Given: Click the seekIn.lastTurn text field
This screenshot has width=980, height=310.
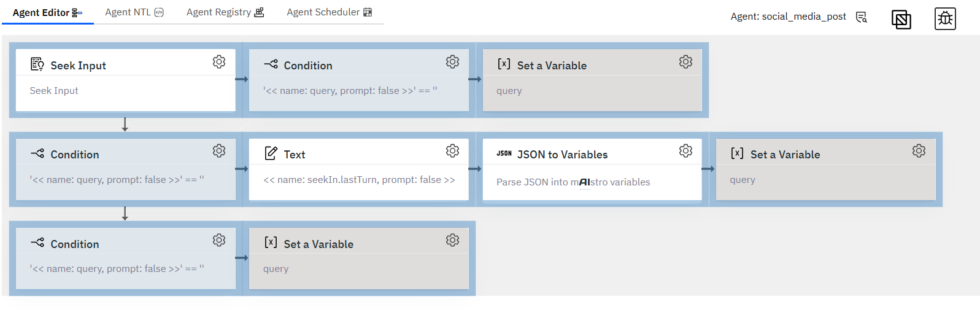Looking at the screenshot, I should tap(359, 180).
